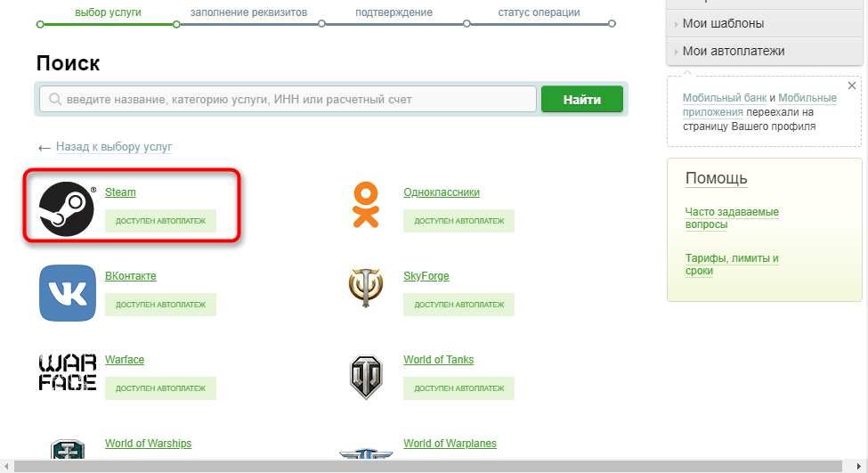Click the magnifier icon in search field
The height and width of the screenshot is (473, 868).
click(55, 99)
